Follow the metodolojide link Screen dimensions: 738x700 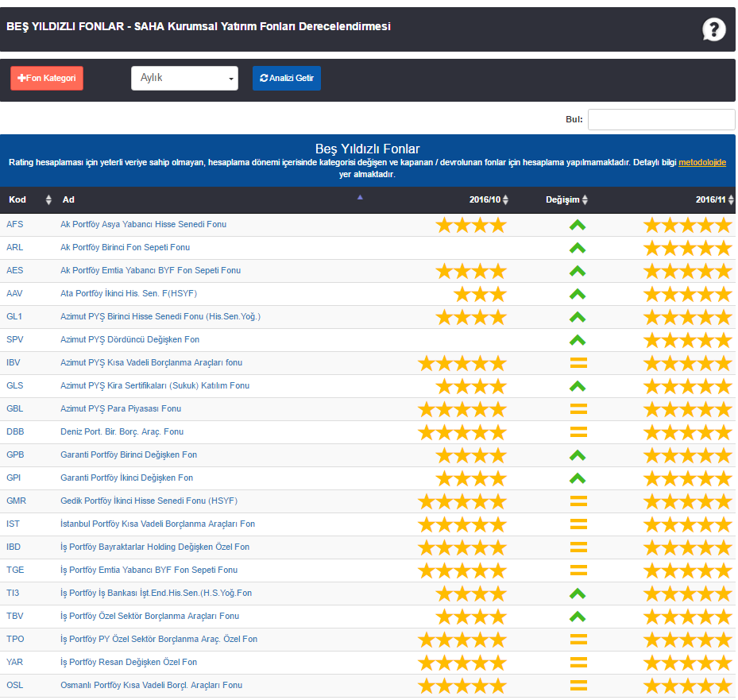(x=702, y=162)
